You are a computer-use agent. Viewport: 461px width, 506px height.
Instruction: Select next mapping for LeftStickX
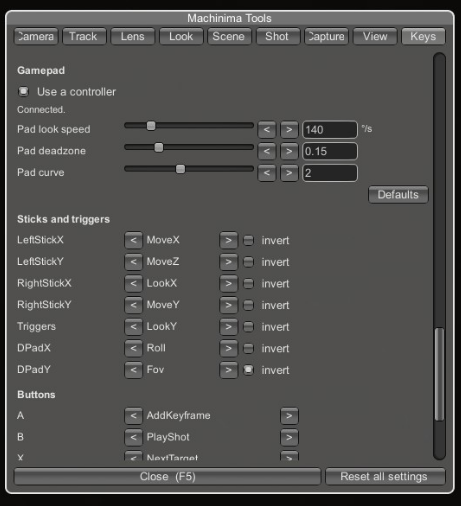coord(228,240)
